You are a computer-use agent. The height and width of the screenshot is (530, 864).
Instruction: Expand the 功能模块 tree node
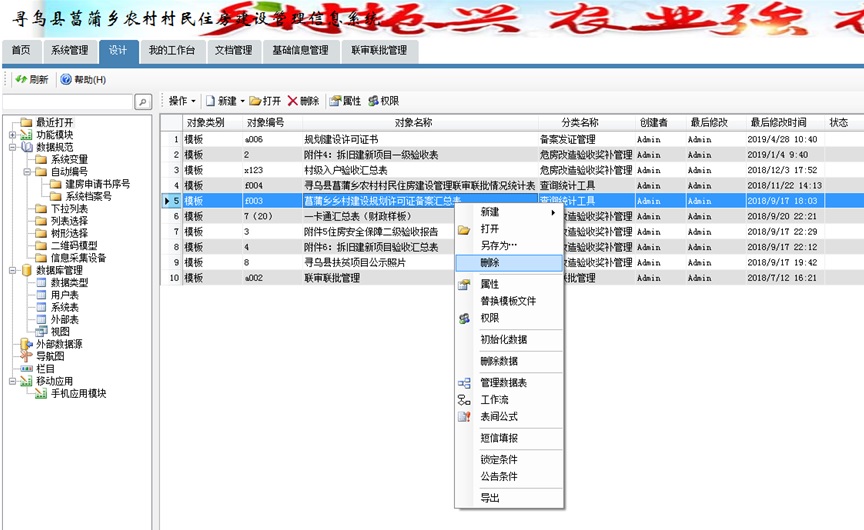[x=12, y=134]
